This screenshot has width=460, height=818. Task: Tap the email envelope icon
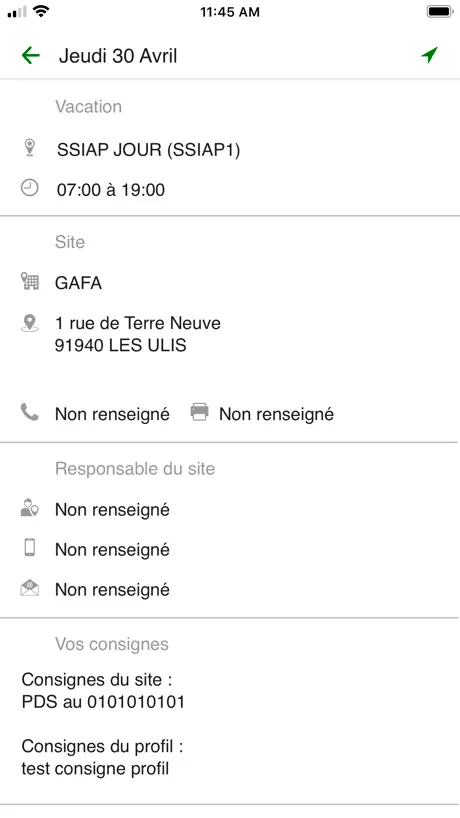point(30,588)
